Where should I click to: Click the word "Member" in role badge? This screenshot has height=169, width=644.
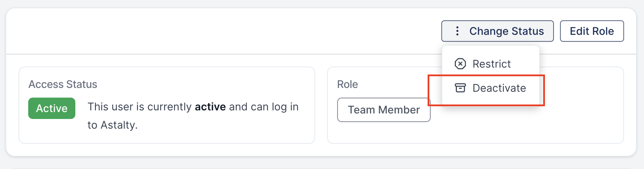399,110
